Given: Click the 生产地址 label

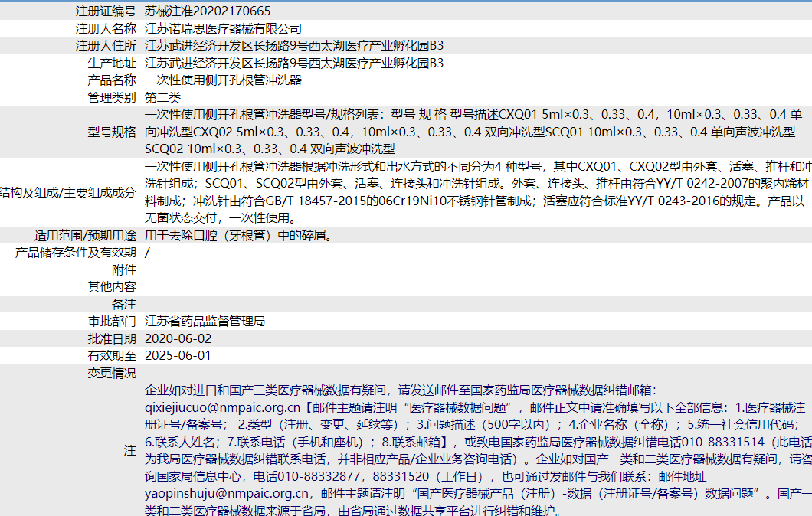Looking at the screenshot, I should pyautogui.click(x=112, y=63).
